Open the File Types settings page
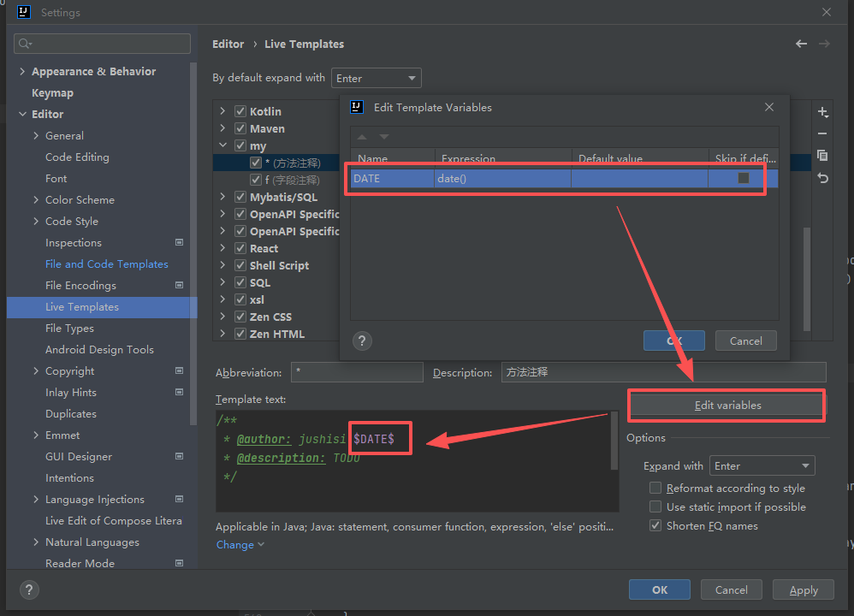The height and width of the screenshot is (616, 854). click(69, 329)
